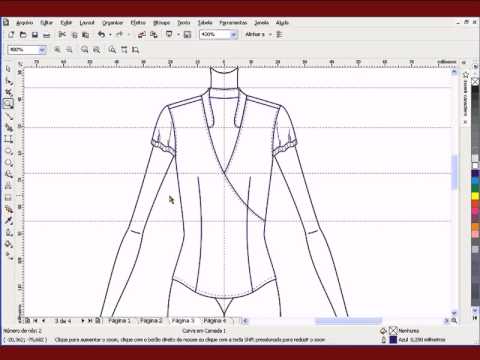480x360 pixels.
Task: Open the 430% zoom level combo box
Action: (218, 34)
